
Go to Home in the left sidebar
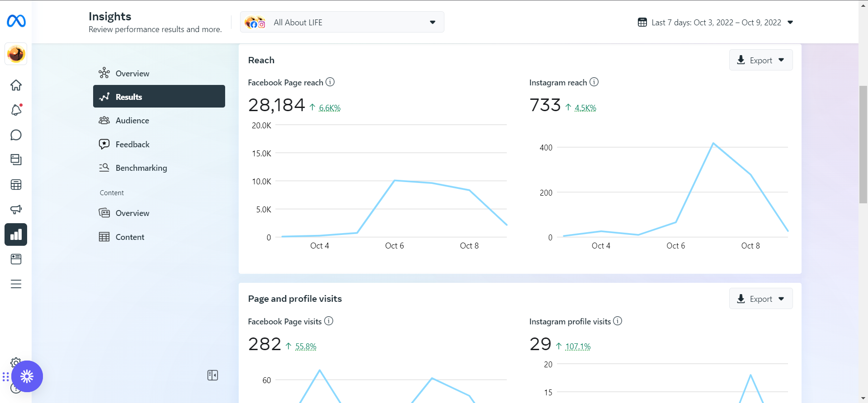16,85
